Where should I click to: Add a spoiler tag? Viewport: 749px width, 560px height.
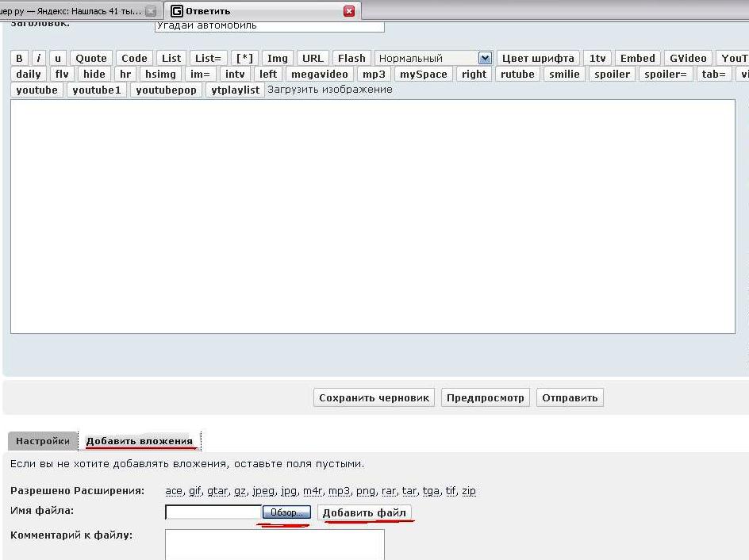(x=613, y=74)
